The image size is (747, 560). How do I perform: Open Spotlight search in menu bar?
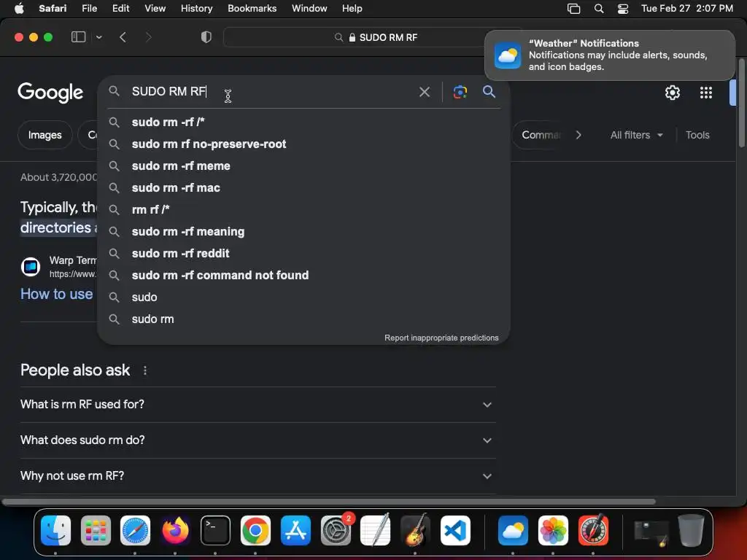point(599,9)
